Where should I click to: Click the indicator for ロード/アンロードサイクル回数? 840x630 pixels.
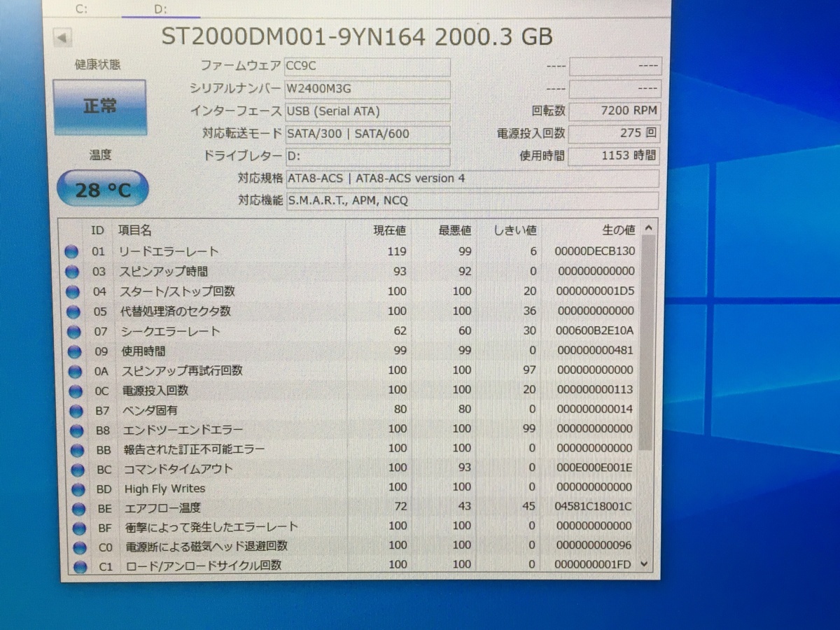[72, 566]
